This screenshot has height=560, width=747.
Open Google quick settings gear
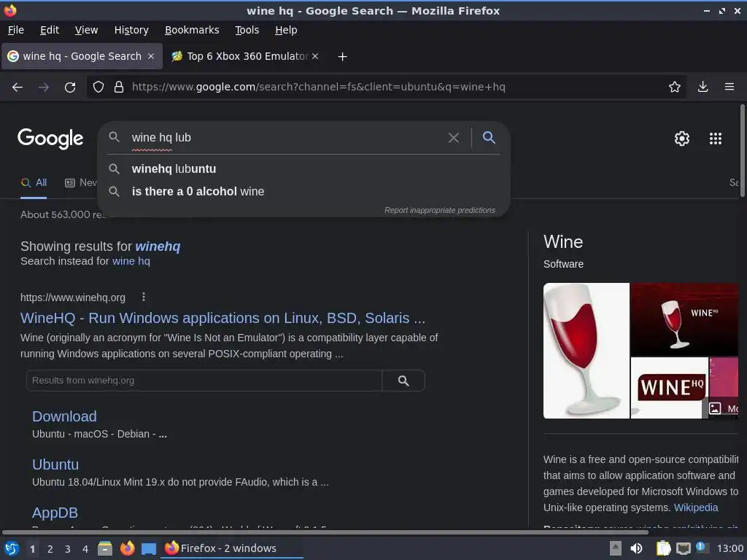coord(682,138)
